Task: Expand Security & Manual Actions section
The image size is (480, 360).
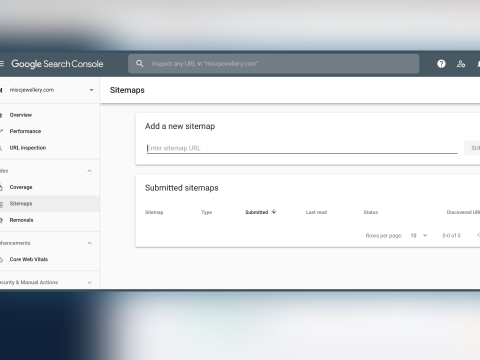Action: pos(89,282)
